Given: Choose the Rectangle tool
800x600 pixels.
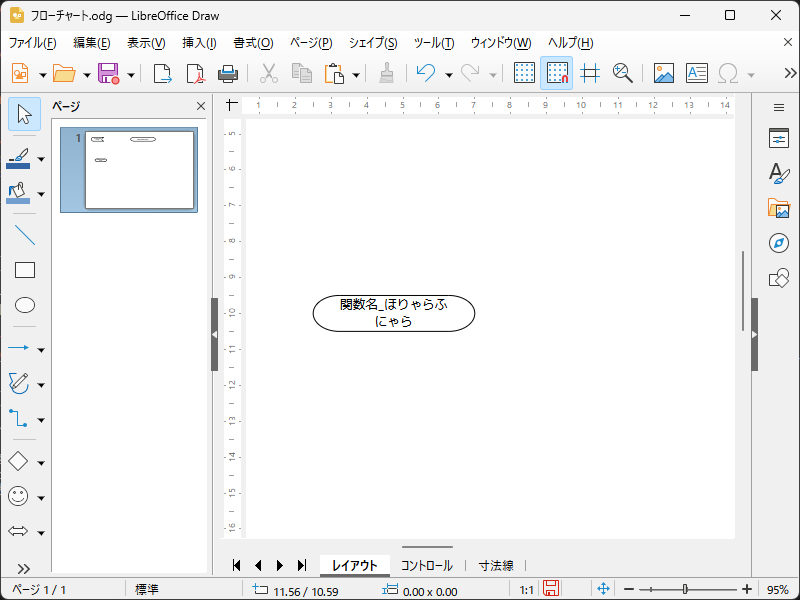Looking at the screenshot, I should [24, 270].
